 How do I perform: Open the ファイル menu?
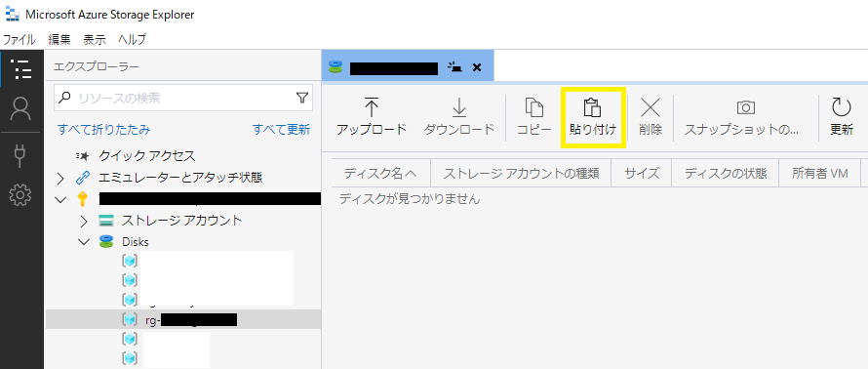[20, 39]
